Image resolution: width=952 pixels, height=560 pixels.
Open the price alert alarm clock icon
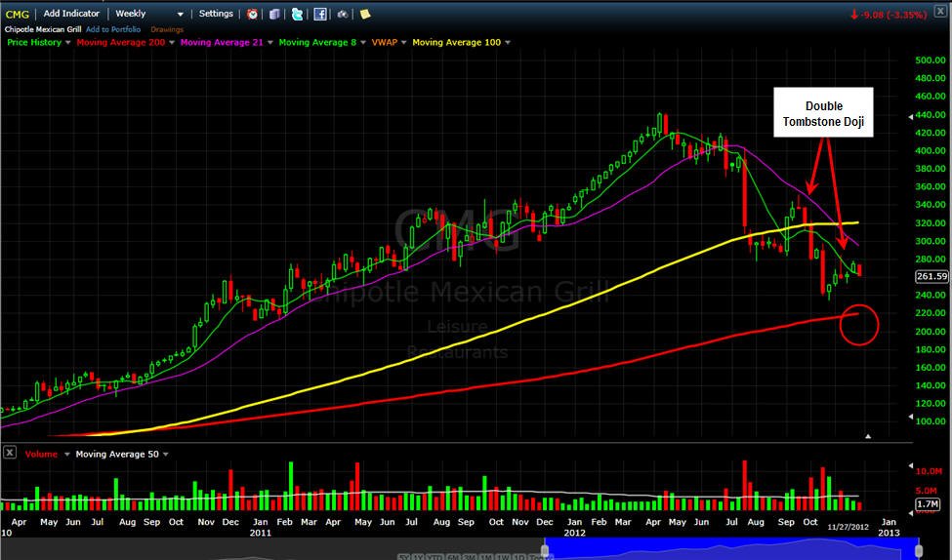(252, 14)
